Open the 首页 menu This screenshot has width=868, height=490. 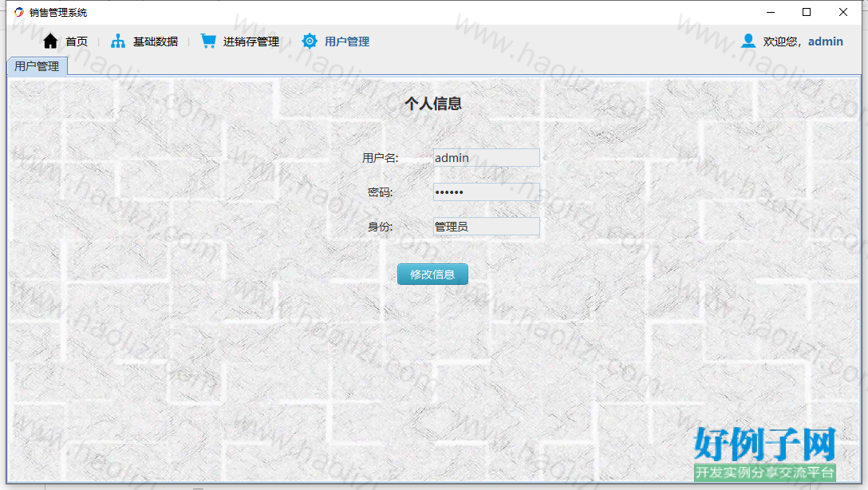[77, 41]
